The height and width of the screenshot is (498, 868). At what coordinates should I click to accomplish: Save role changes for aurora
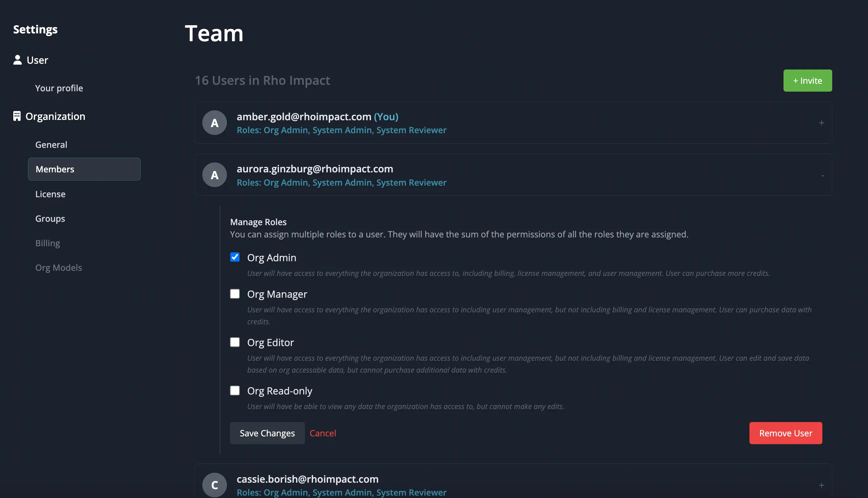[x=267, y=433]
